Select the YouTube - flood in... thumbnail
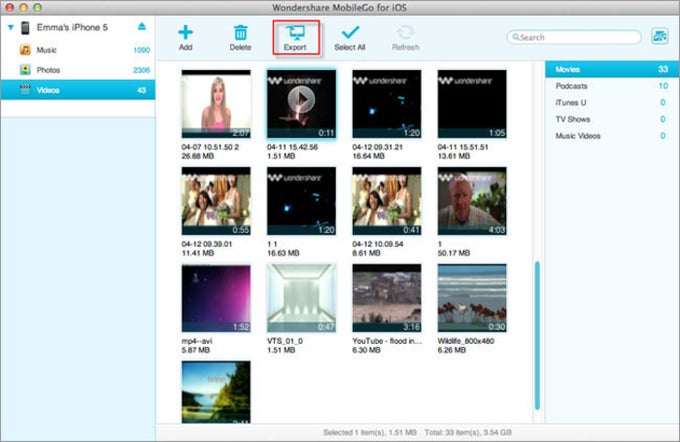This screenshot has height=442, width=680. [387, 298]
